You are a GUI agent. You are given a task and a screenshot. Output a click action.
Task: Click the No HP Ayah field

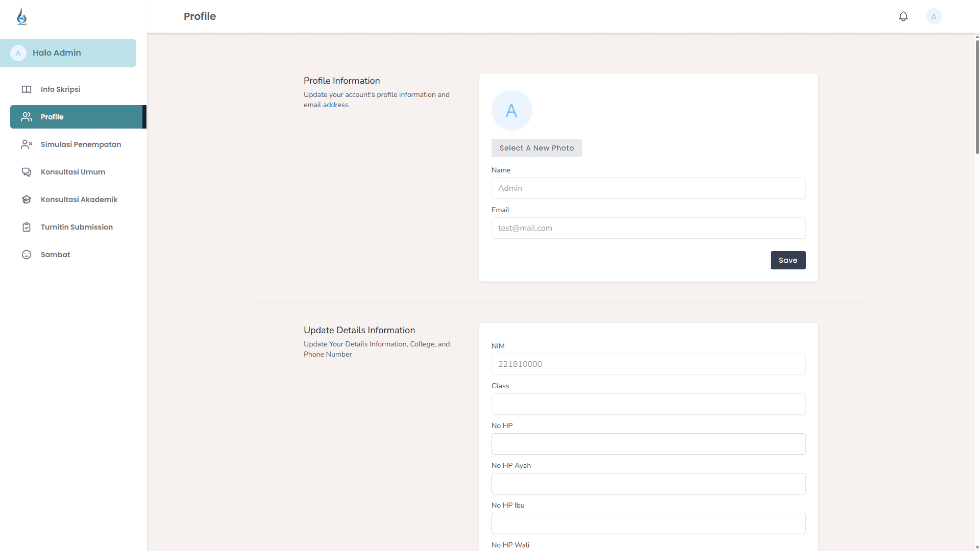pos(648,484)
